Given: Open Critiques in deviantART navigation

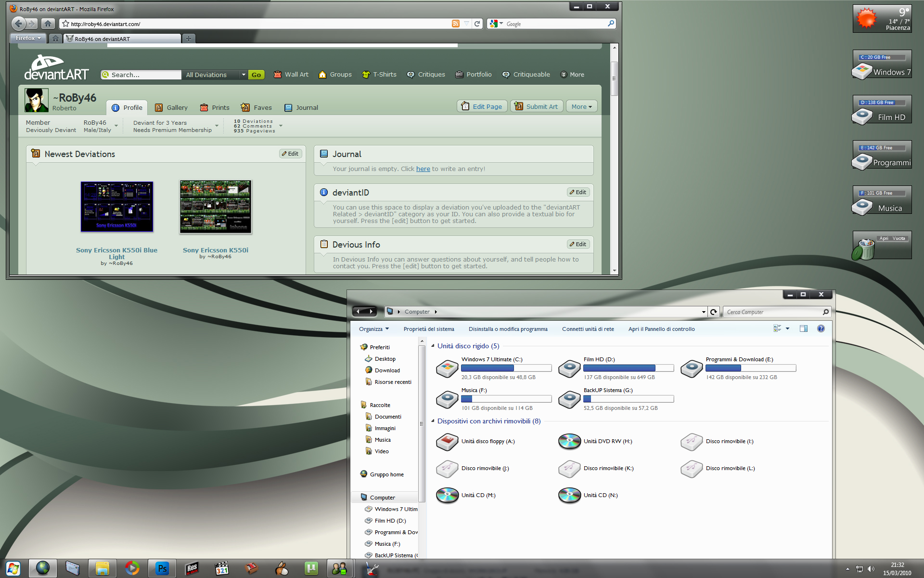Looking at the screenshot, I should tap(426, 75).
